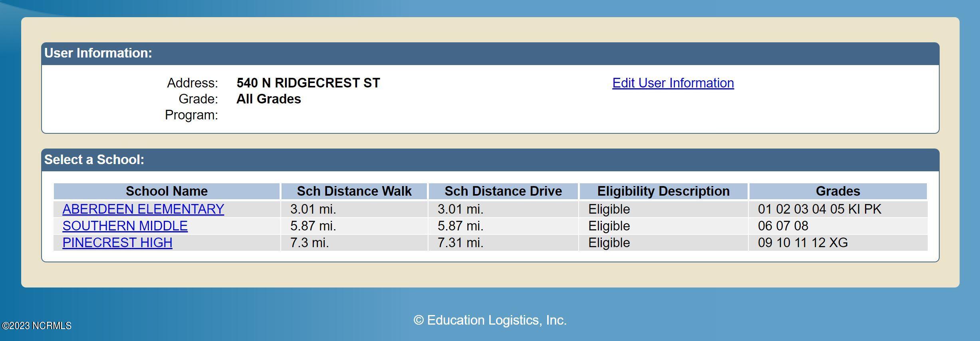Screen dimensions: 980x341
Task: Click Aberdeen Elementary's 3.01 mi. walk distance
Action: tap(313, 209)
